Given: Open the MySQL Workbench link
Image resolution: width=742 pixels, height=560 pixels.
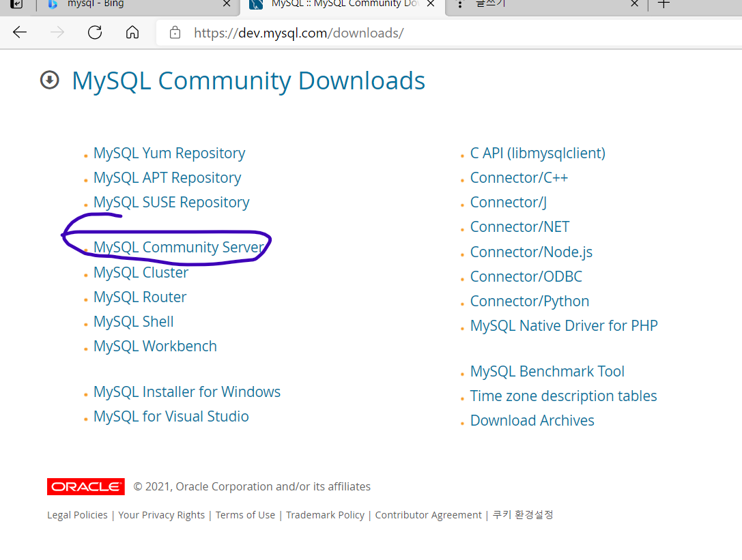Looking at the screenshot, I should [155, 347].
